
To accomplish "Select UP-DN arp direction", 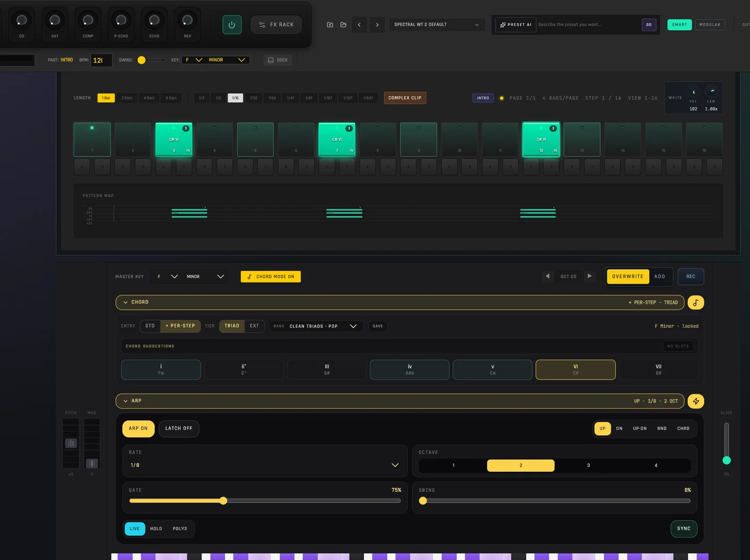I will coord(640,429).
